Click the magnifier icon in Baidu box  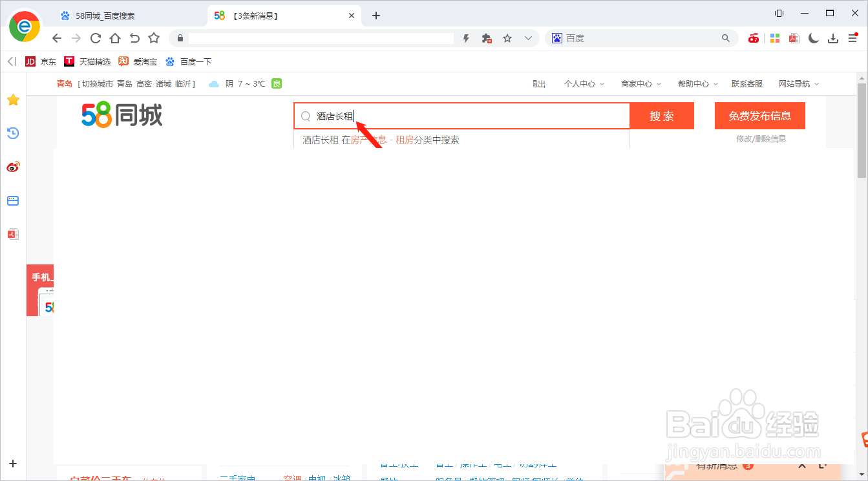click(726, 39)
